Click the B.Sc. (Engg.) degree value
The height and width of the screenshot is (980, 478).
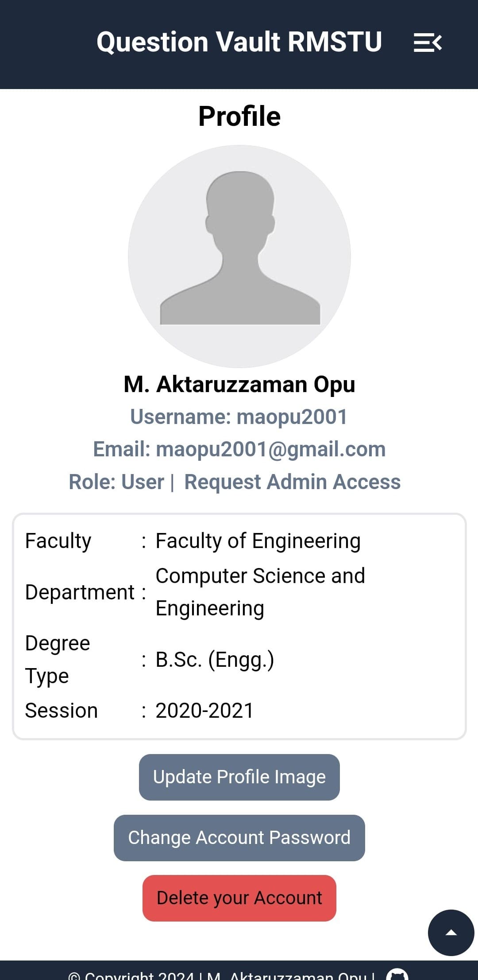(215, 659)
